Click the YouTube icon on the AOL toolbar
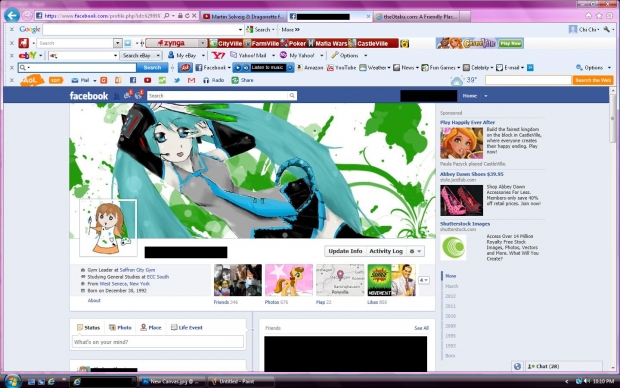Viewport: 620px width, 388px height. (x=147, y=80)
